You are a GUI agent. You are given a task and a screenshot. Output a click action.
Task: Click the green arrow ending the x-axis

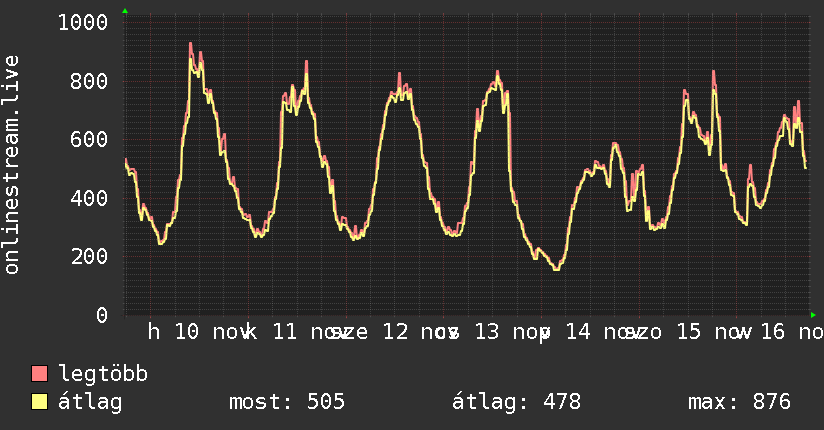(813, 315)
